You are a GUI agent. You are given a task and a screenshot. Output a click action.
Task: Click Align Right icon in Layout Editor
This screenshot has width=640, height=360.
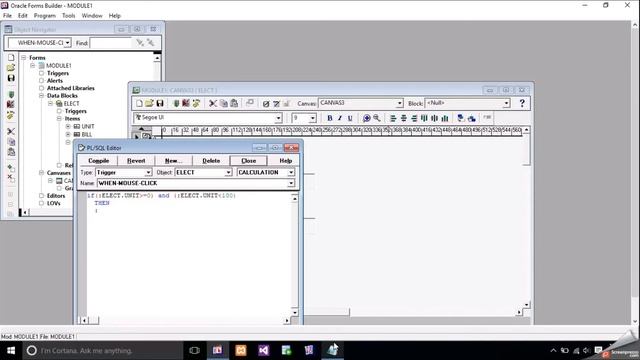413,118
